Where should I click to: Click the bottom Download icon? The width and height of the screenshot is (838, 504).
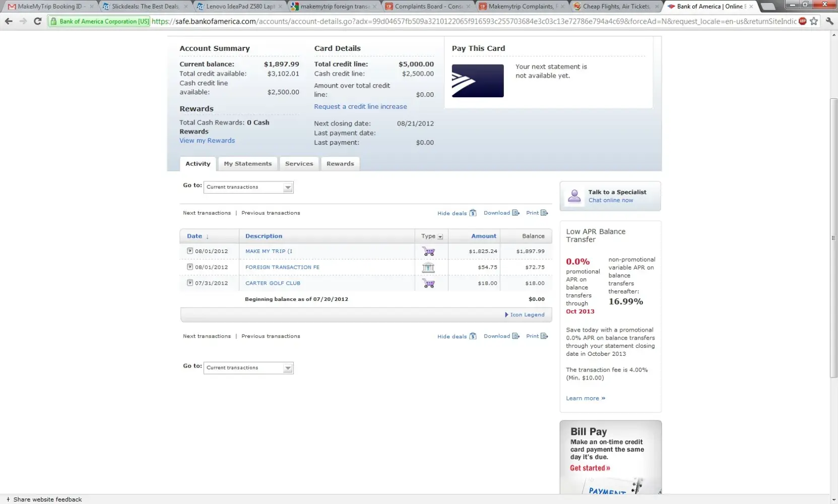[x=515, y=336]
